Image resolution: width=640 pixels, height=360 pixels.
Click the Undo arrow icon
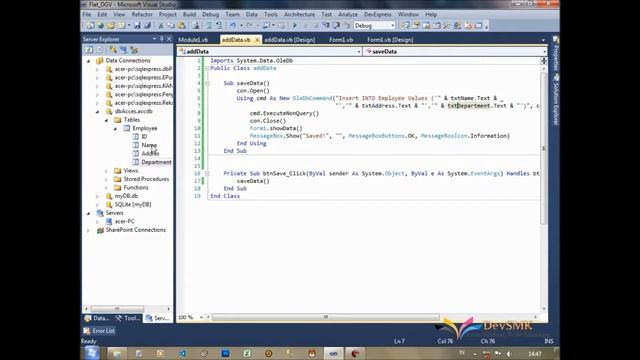click(x=233, y=26)
